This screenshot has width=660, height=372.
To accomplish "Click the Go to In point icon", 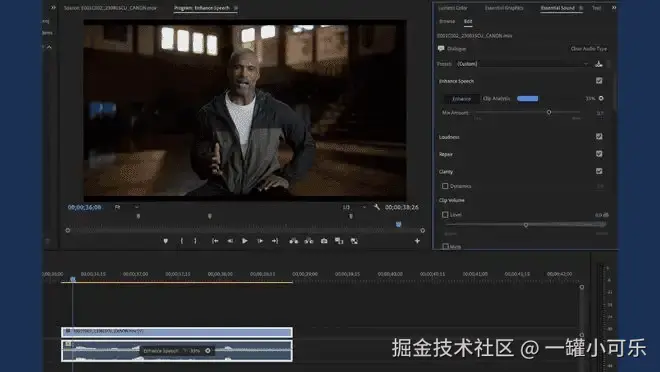I will point(215,241).
